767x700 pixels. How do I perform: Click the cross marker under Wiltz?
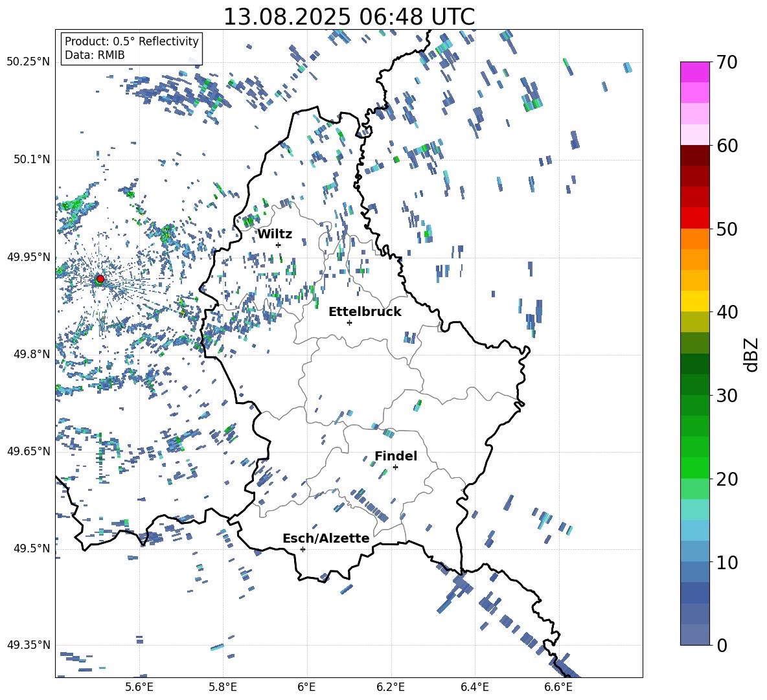[279, 245]
